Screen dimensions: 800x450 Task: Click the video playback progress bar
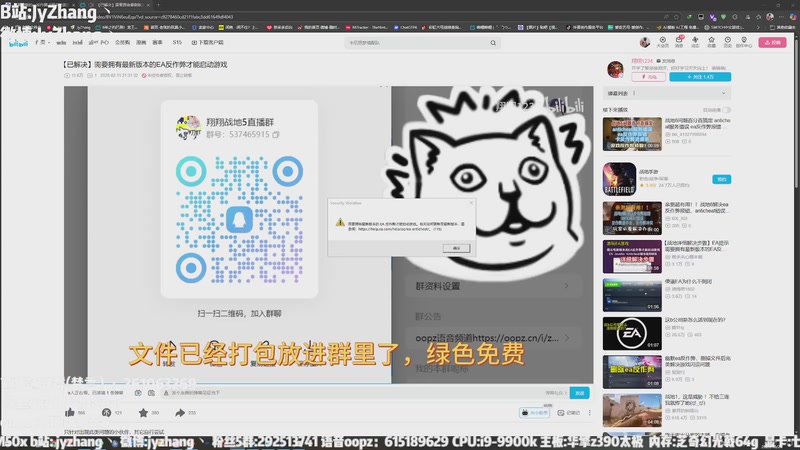(329, 383)
